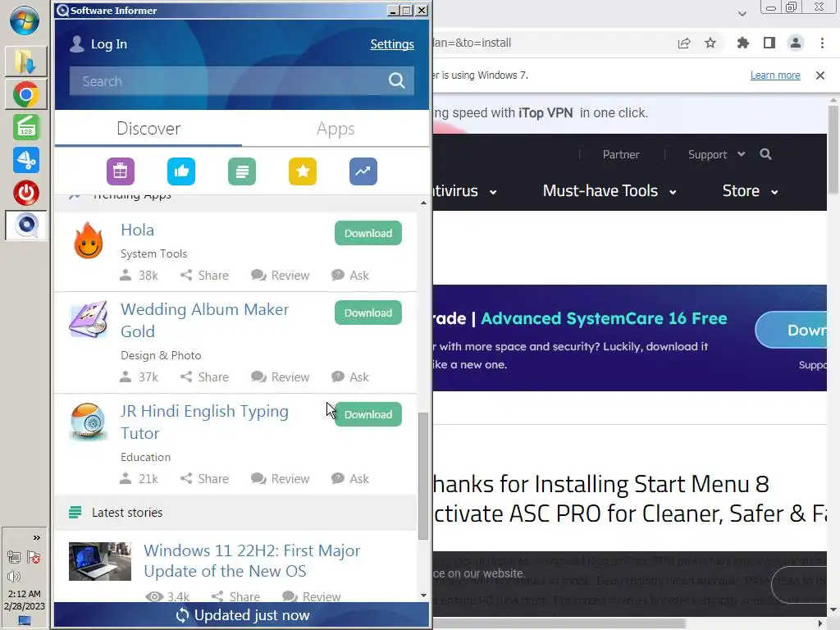
Task: Open the red power button app in taskbar
Action: click(x=25, y=193)
